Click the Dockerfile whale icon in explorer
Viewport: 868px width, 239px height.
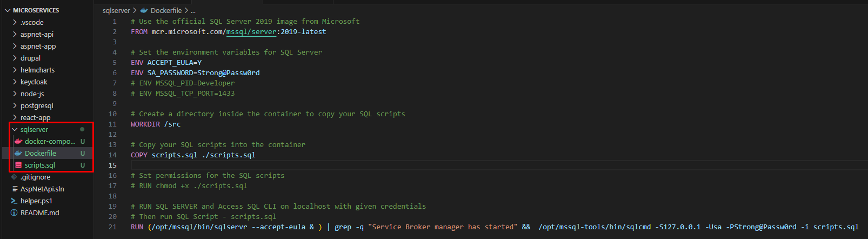18,153
